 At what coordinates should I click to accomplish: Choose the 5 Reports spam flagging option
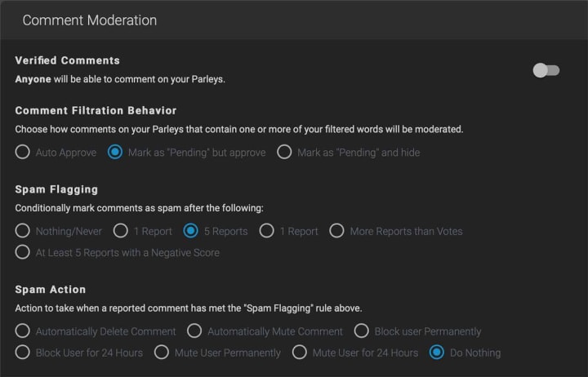coord(190,231)
